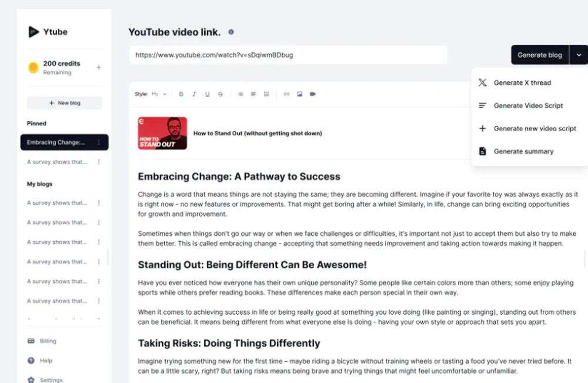
Task: Toggle bold formatting in the editor toolbar
Action: [x=181, y=94]
